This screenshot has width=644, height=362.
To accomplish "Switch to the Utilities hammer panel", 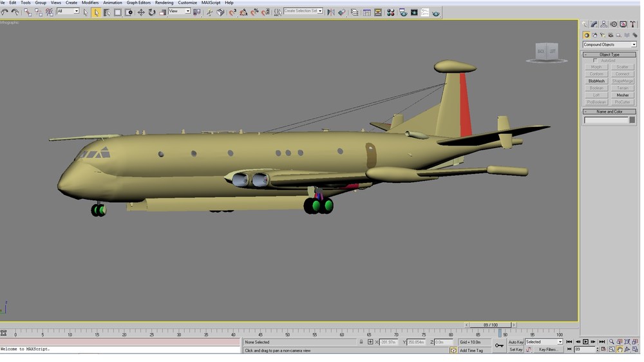I will point(633,24).
